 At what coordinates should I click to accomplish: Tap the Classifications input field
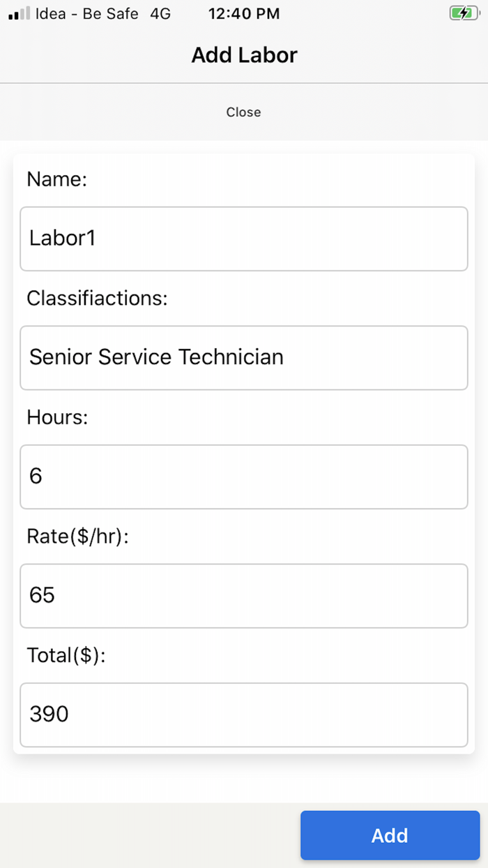point(243,358)
